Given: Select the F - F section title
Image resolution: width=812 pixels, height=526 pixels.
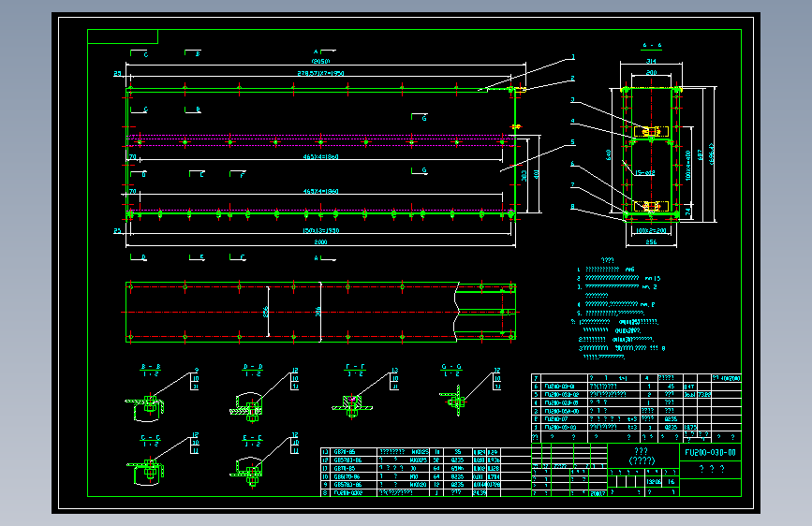Looking at the screenshot, I should coord(355,367).
